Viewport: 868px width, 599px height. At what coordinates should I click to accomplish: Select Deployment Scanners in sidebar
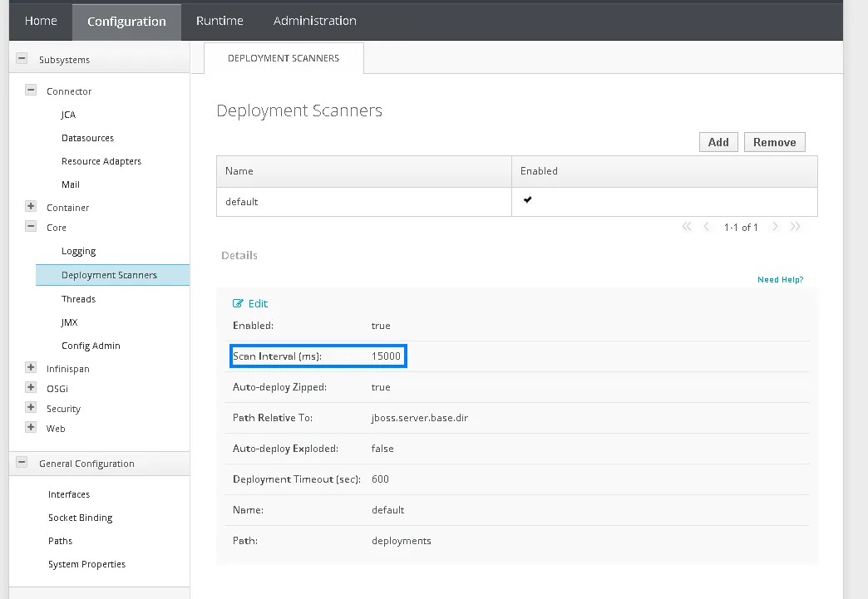pyautogui.click(x=113, y=275)
